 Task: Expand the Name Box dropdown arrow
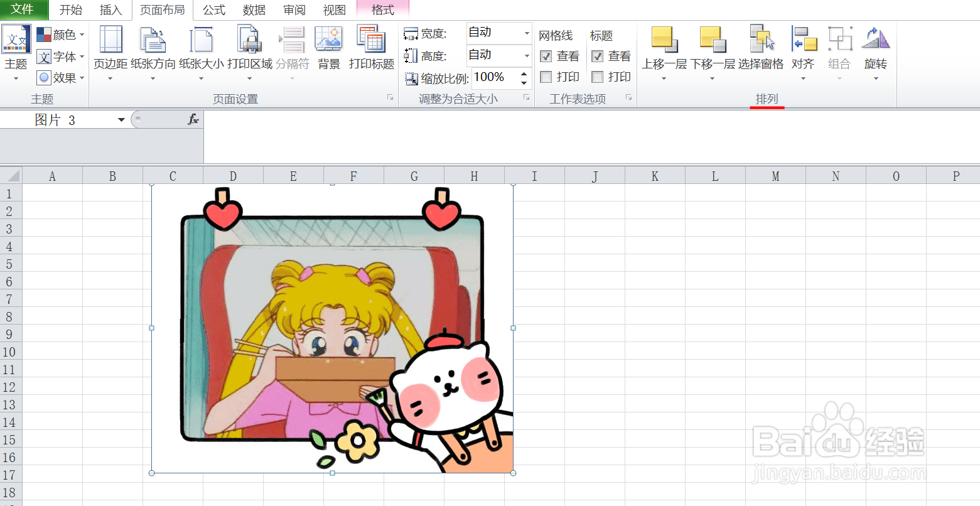coord(121,120)
